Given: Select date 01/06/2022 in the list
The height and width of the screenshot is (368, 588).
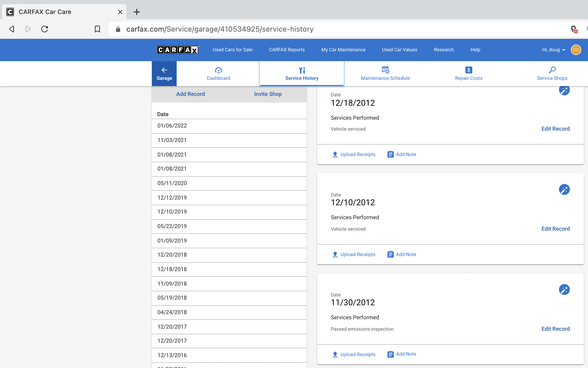Looking at the screenshot, I should coord(229,126).
